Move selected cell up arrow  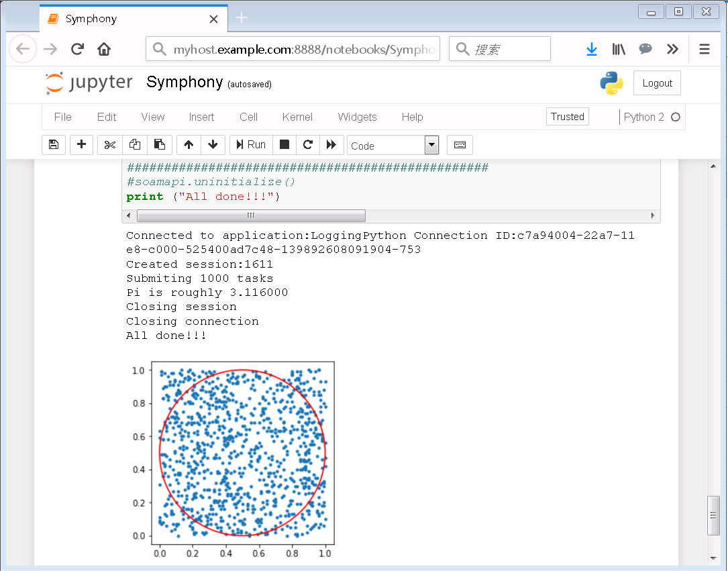coord(189,145)
